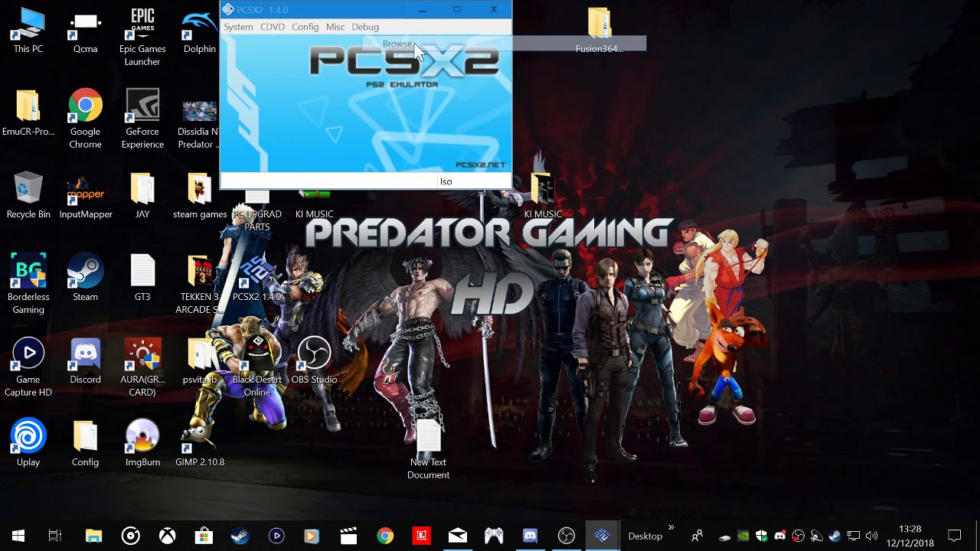Select the Black Desert Online icon
The image size is (980, 551).
pyautogui.click(x=256, y=367)
